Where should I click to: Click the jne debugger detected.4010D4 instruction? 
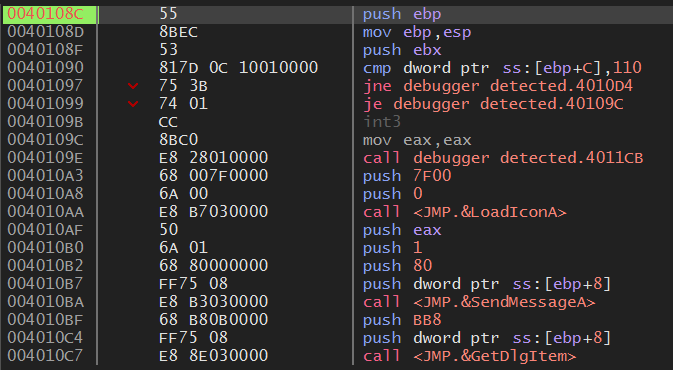(497, 86)
